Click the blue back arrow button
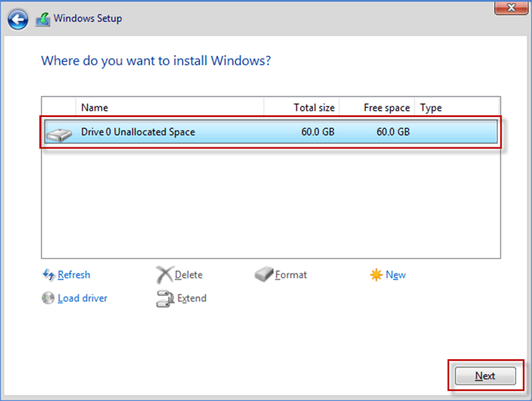 [18, 18]
